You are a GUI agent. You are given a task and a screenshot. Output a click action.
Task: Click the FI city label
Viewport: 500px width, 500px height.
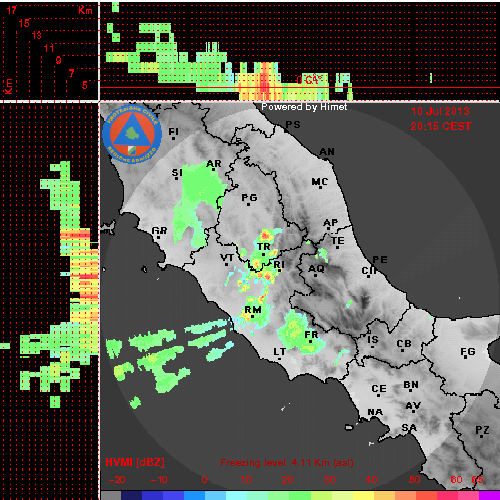point(174,132)
